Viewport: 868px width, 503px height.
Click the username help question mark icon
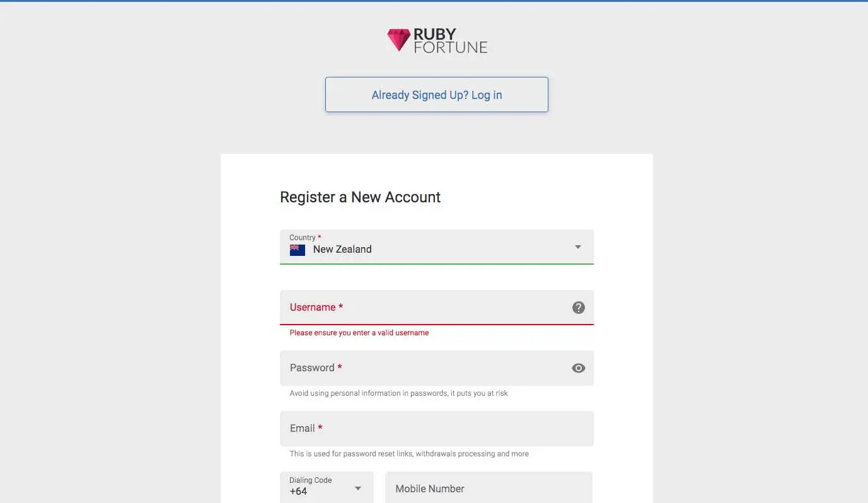[x=578, y=308]
